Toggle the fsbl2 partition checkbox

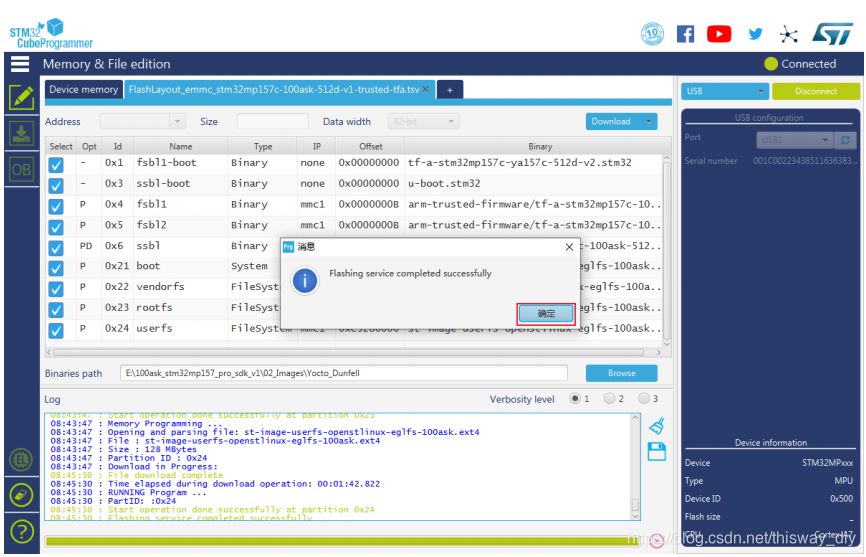pos(56,227)
